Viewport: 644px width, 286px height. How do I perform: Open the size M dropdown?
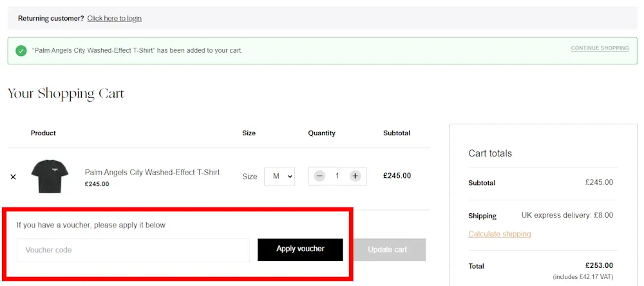tap(279, 176)
